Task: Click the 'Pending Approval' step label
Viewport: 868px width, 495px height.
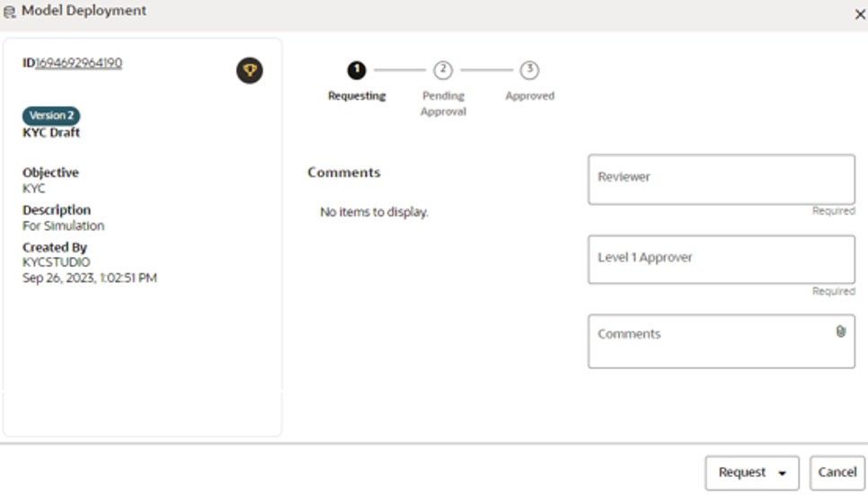Action: [443, 103]
